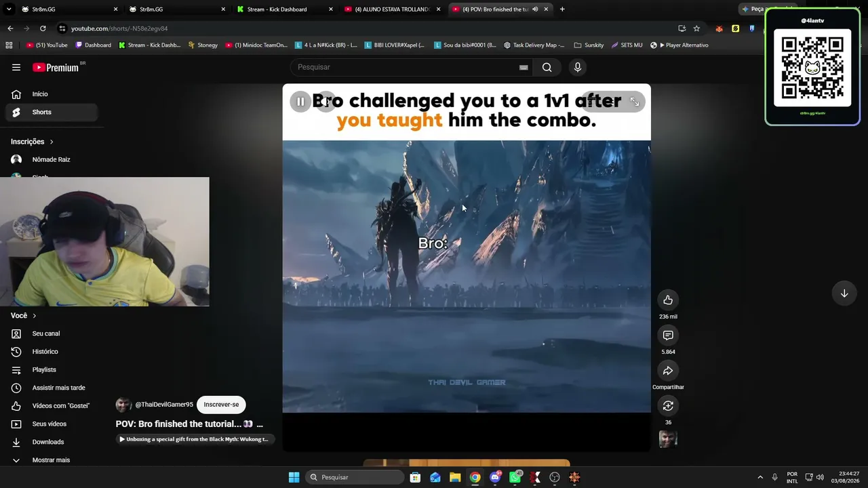Open Downloads in the sidebar
This screenshot has height=488, width=868.
pyautogui.click(x=52, y=442)
